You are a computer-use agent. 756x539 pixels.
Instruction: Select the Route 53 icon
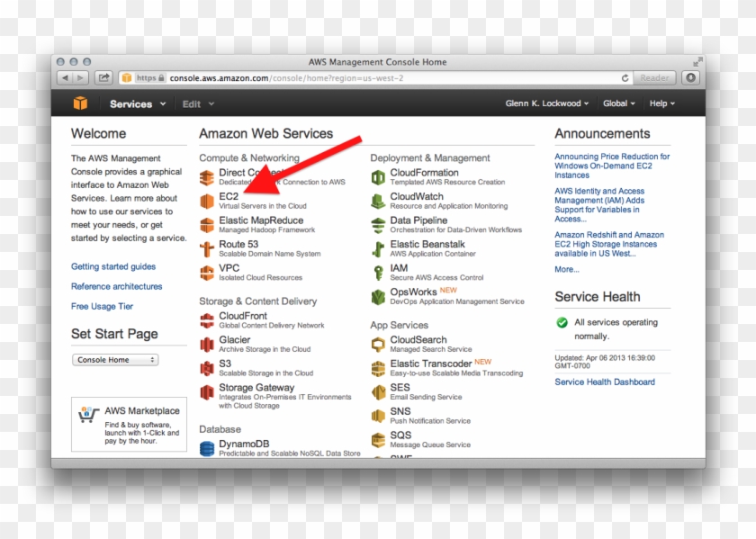point(207,248)
